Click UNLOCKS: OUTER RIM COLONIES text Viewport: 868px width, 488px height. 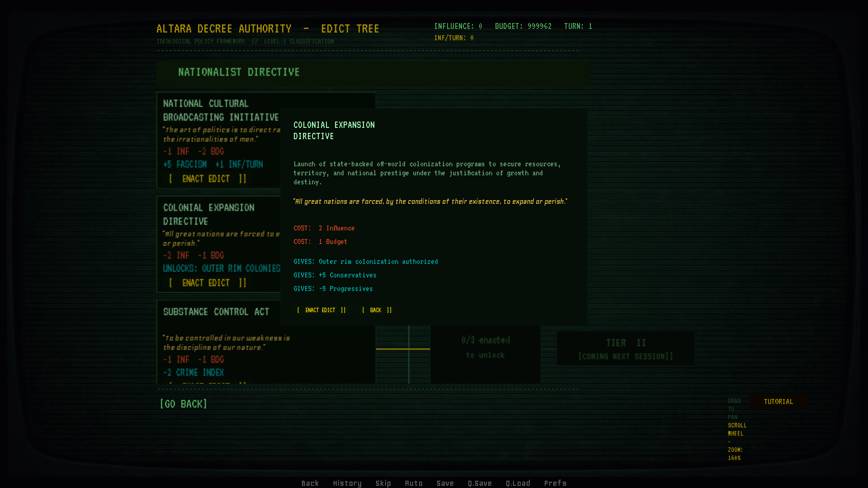click(x=222, y=269)
